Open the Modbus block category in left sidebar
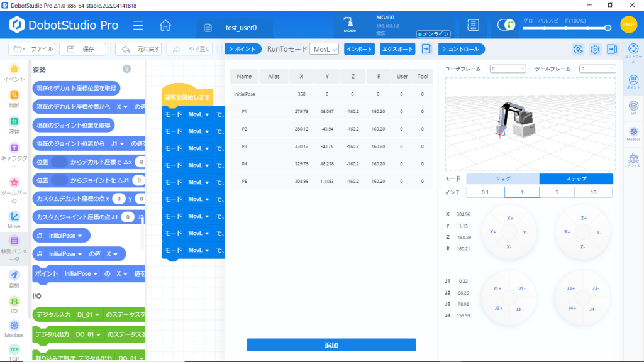 pyautogui.click(x=14, y=329)
